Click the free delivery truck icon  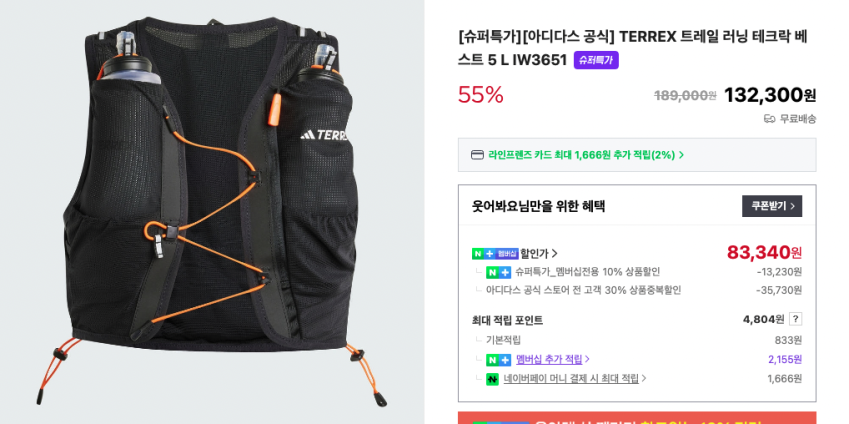click(769, 119)
